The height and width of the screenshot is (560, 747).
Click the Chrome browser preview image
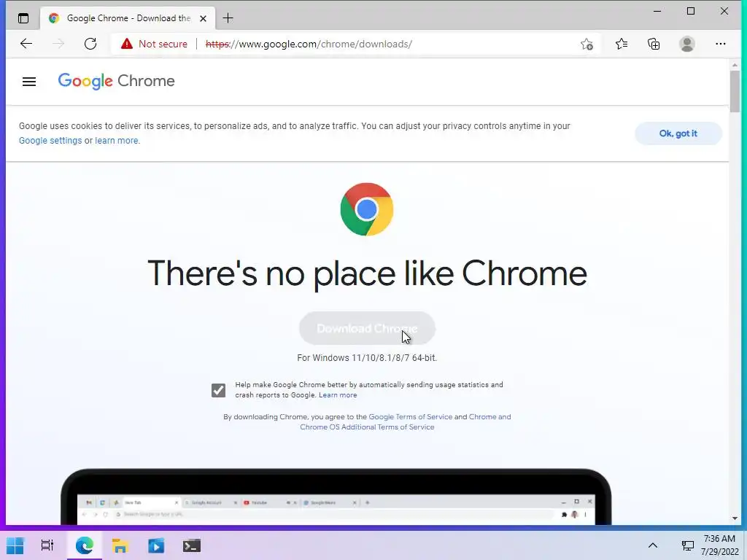point(336,497)
